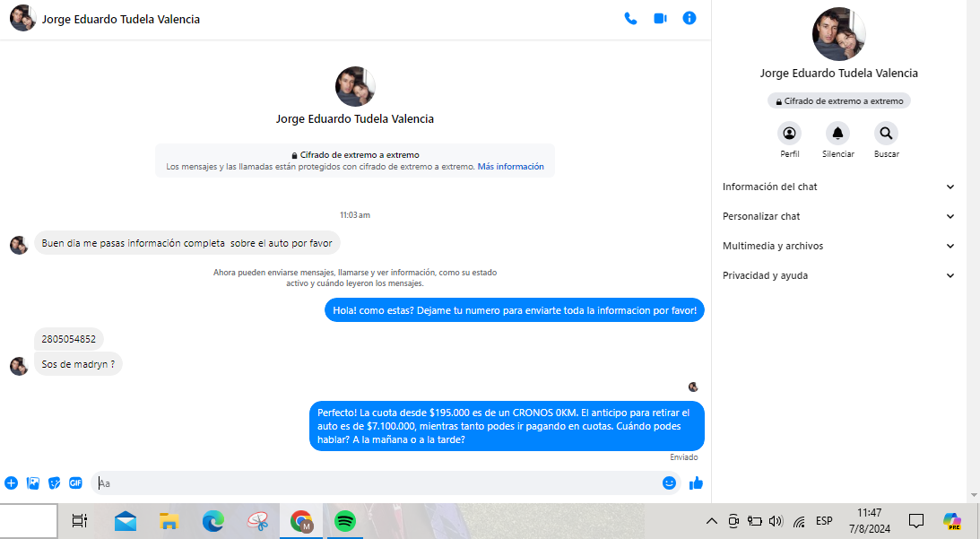
Task: Expand Información del chat section
Action: 838,187
